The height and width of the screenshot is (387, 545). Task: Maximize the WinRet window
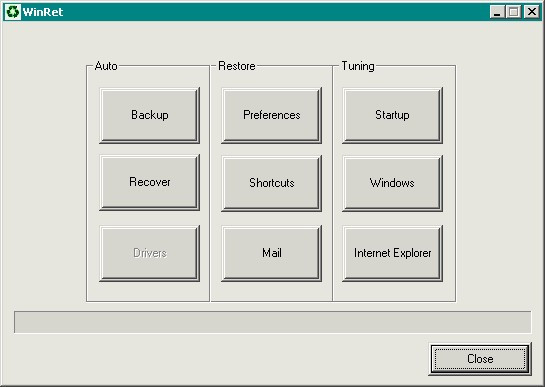click(513, 12)
